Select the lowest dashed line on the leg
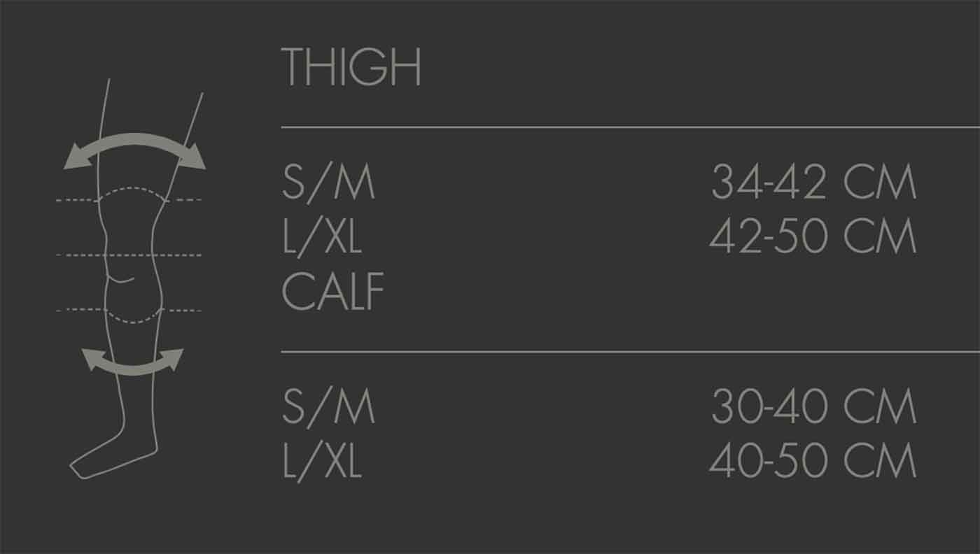The height and width of the screenshot is (554, 980). 77,310
